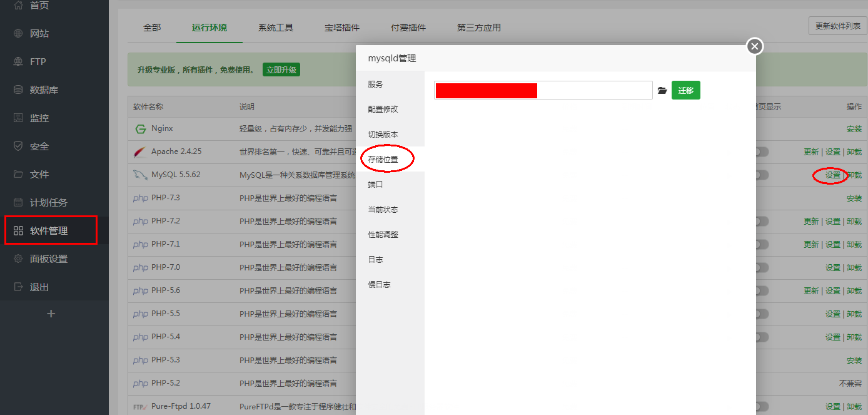Image resolution: width=868 pixels, height=415 pixels.
Task: Click the Pure-Ftpd FTP icon
Action: tap(140, 407)
